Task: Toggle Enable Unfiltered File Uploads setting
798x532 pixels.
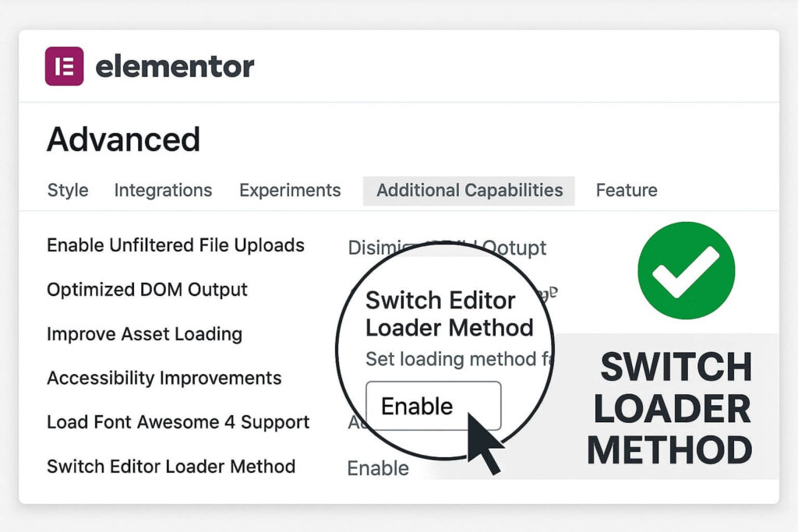Action: [x=175, y=245]
